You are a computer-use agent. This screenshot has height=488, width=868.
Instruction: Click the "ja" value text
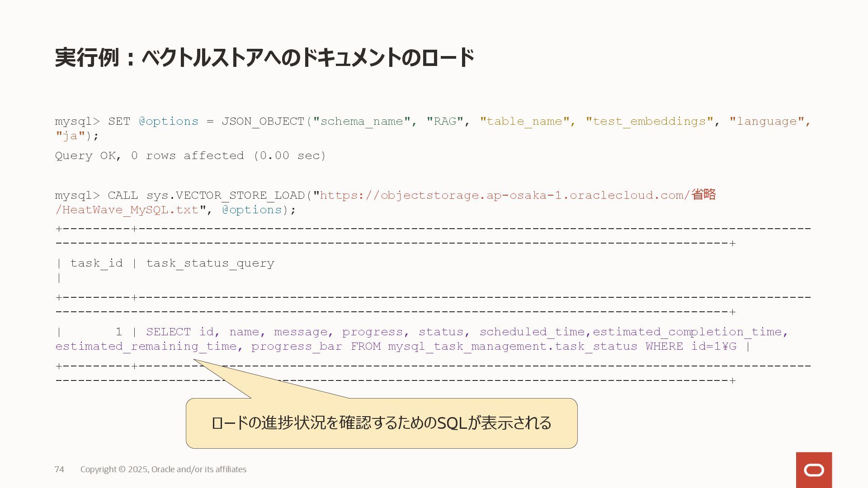(x=70, y=136)
